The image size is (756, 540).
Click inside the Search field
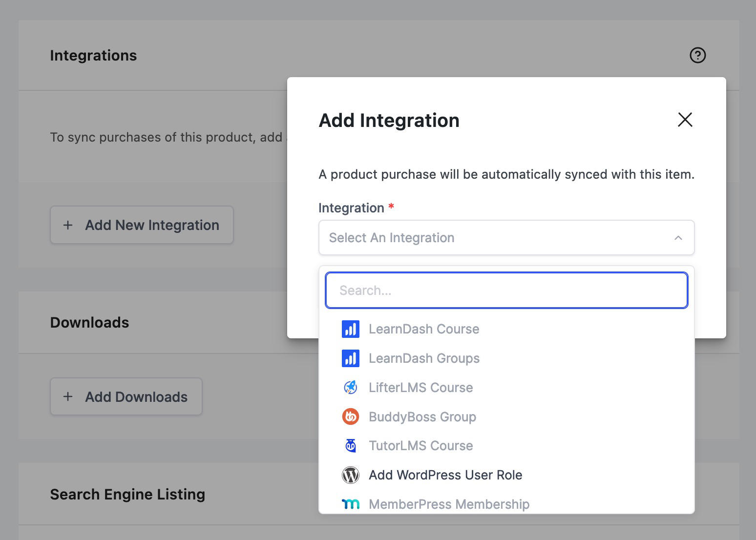pos(506,290)
